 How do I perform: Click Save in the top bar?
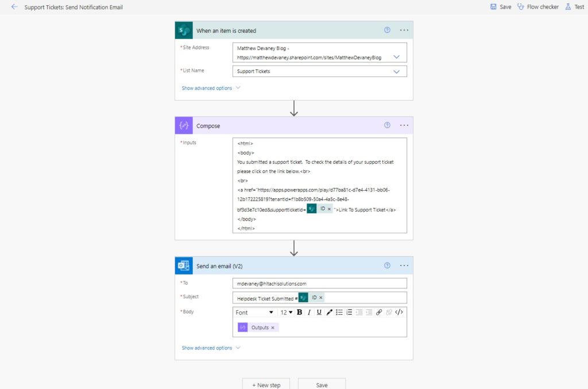tap(505, 7)
